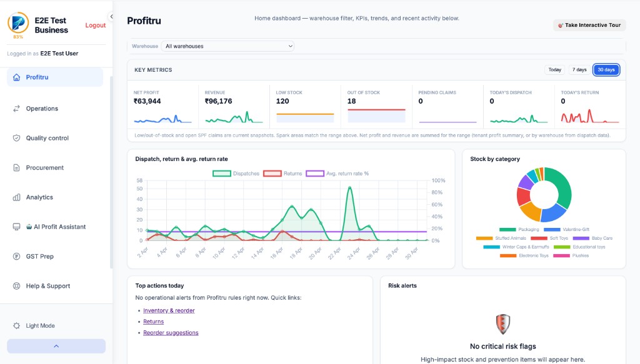Launch AI Profit Assistant

coord(55,227)
